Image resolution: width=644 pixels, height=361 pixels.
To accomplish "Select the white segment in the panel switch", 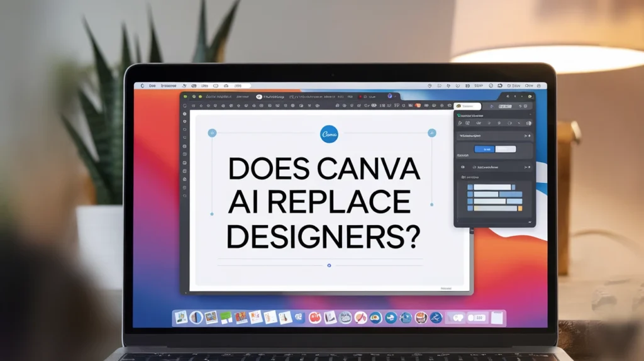I will click(x=506, y=149).
